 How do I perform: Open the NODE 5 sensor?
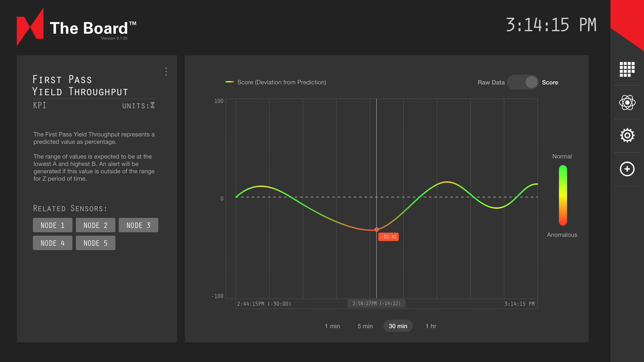point(95,243)
